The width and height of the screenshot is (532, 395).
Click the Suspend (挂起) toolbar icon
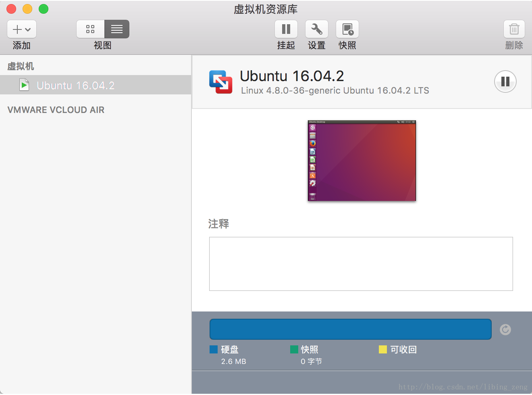(286, 29)
